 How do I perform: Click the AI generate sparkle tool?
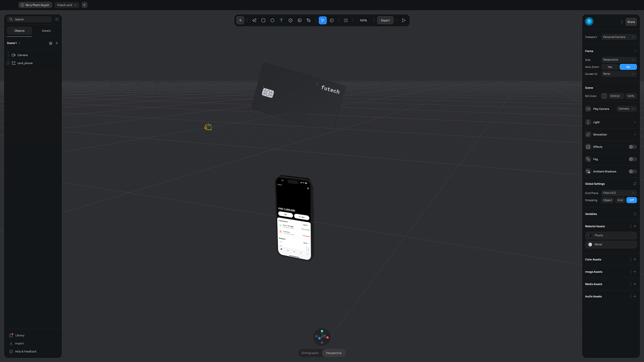pos(254,20)
